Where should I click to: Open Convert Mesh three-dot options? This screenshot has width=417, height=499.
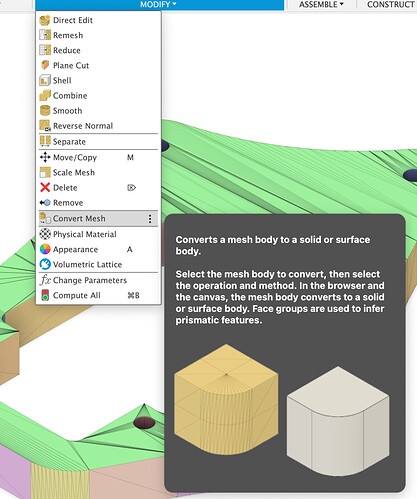[150, 219]
